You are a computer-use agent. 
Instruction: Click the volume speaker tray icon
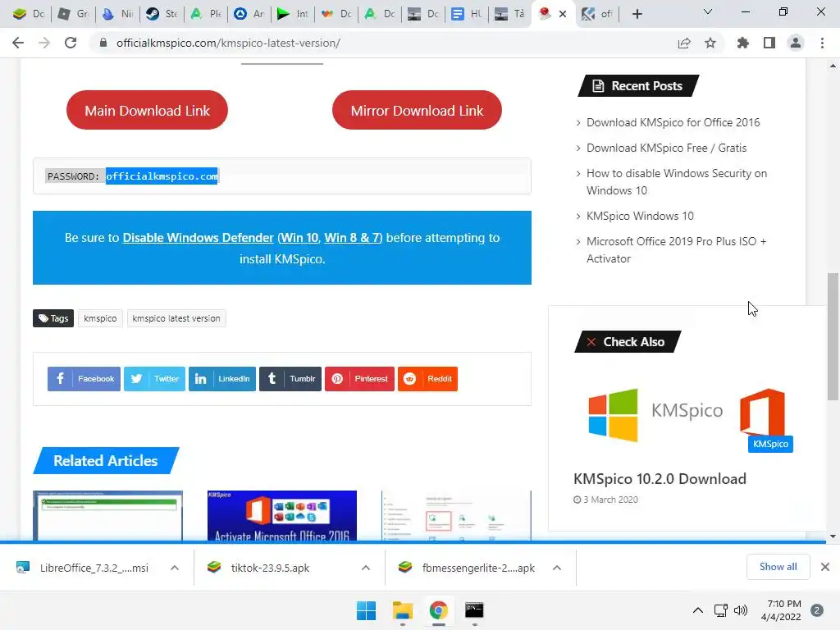tap(741, 610)
